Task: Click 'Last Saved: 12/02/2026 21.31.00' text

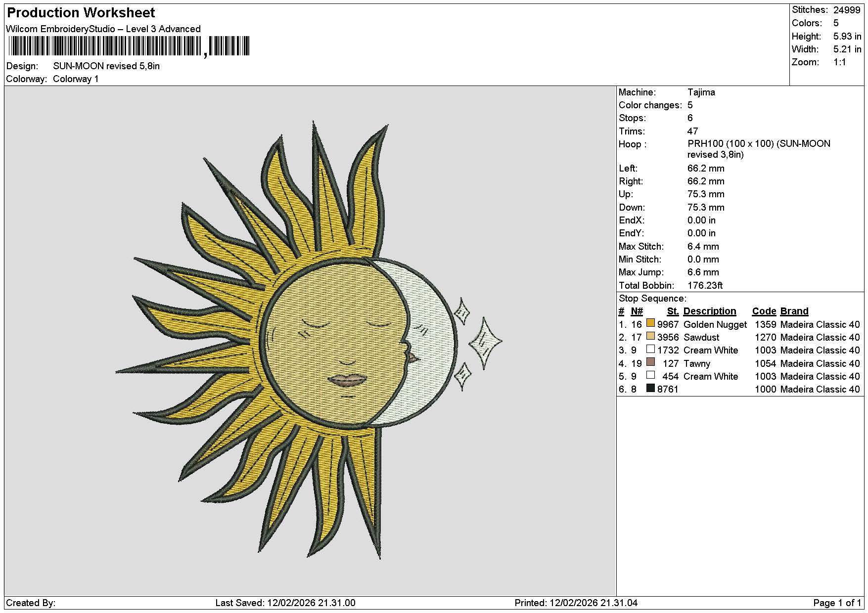Action: pyautogui.click(x=285, y=603)
